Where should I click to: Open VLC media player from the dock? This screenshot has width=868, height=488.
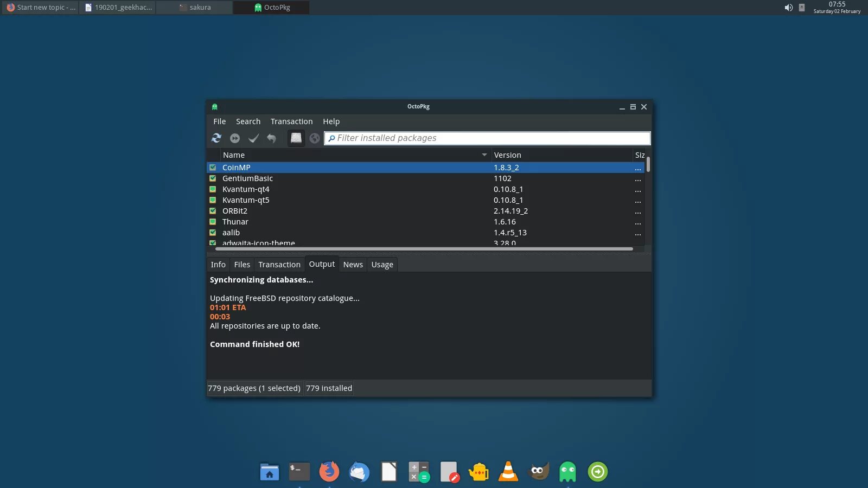pos(508,471)
